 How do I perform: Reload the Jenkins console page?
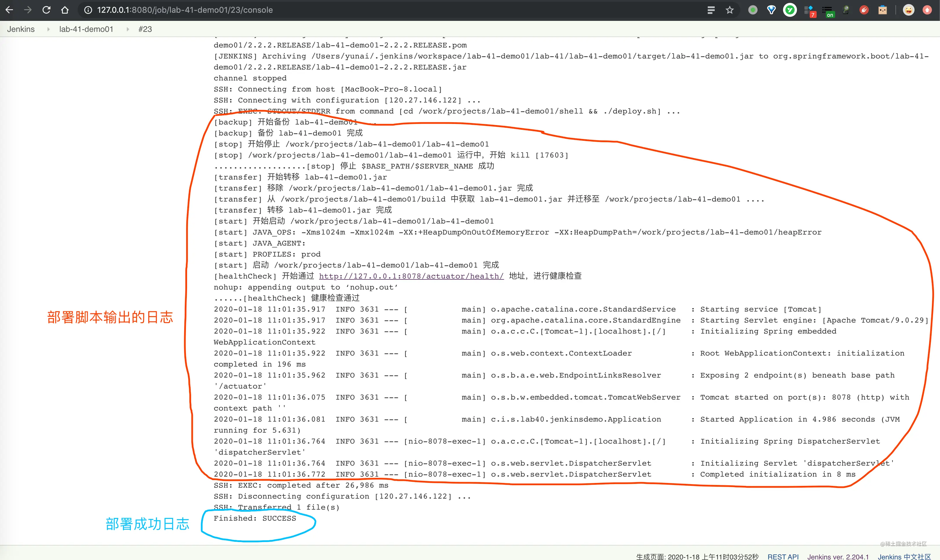(46, 10)
